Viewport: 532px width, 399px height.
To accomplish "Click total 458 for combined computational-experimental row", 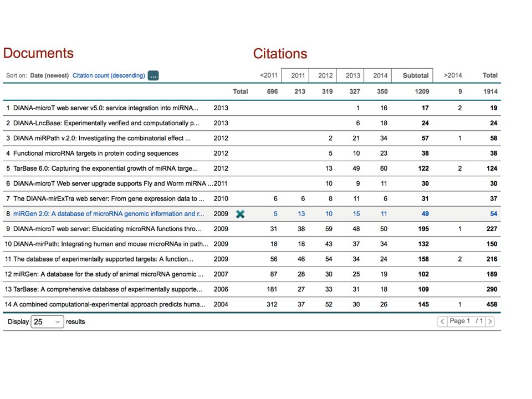I will pos(492,304).
